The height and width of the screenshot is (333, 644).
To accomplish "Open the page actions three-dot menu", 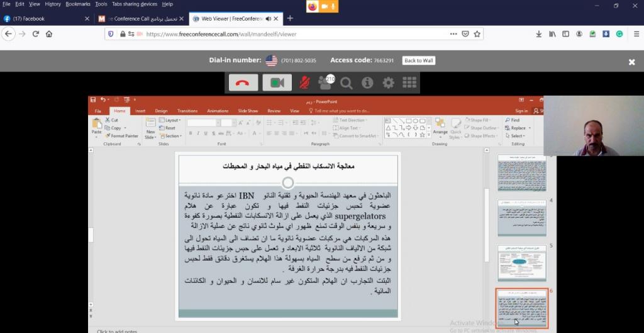I will tap(453, 34).
